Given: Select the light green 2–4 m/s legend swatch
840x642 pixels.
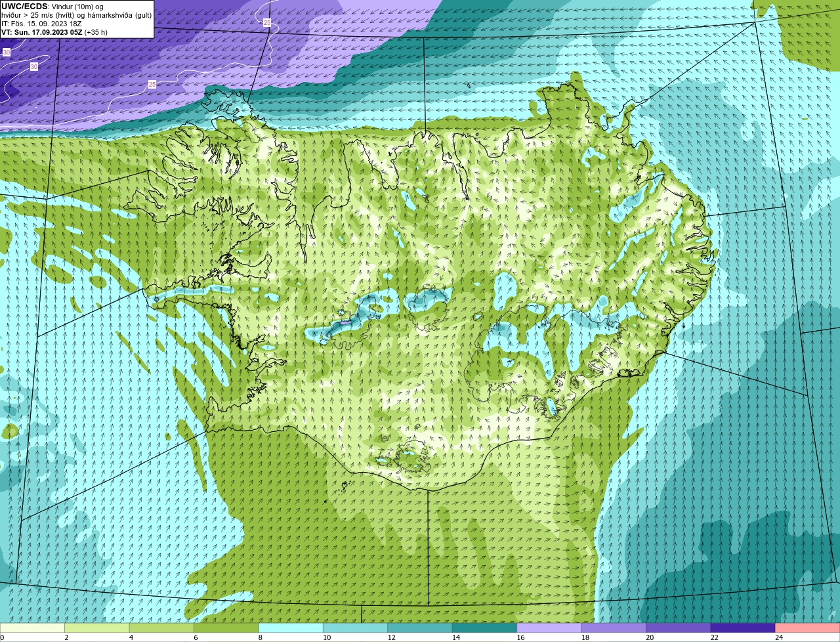Looking at the screenshot, I should pos(97,628).
